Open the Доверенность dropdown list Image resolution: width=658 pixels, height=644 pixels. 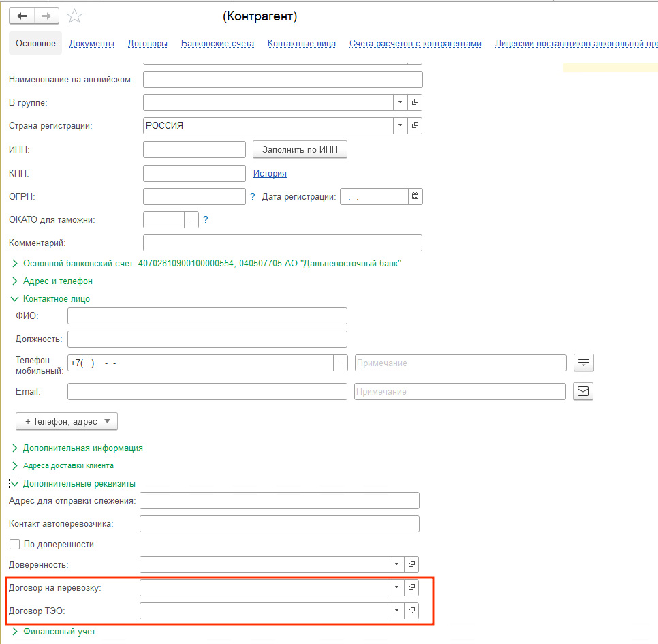397,564
